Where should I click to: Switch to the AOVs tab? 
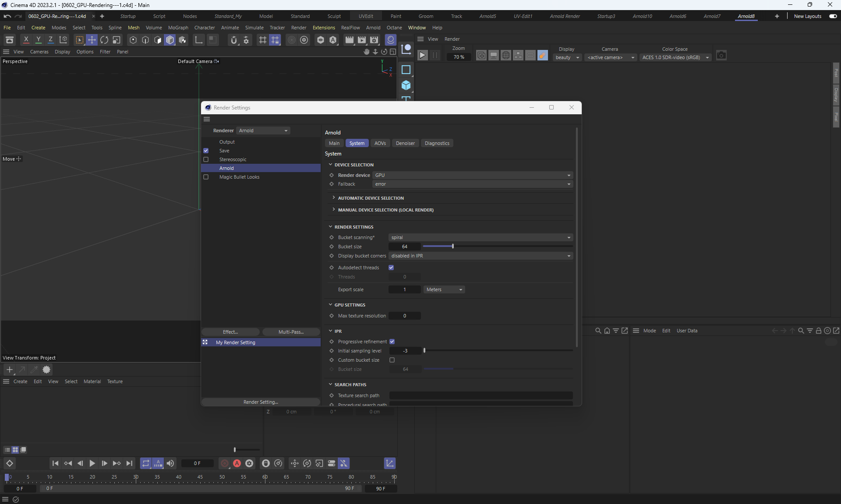click(380, 143)
